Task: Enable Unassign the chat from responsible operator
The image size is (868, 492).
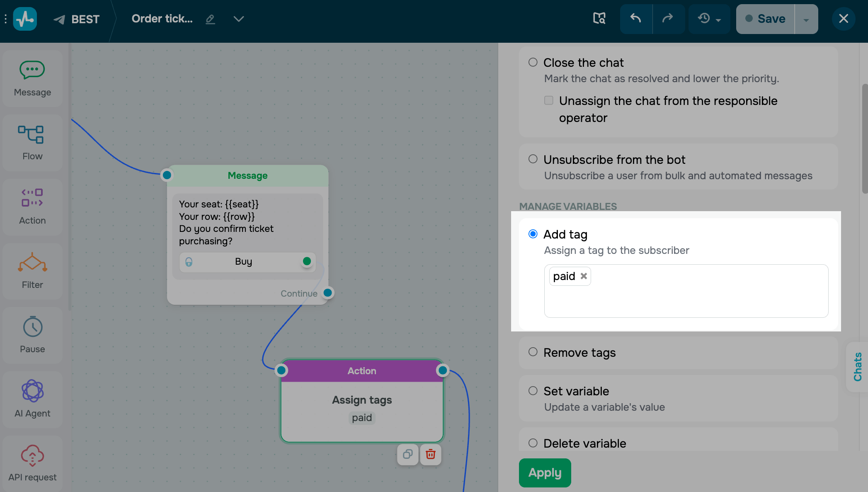Action: (x=549, y=100)
